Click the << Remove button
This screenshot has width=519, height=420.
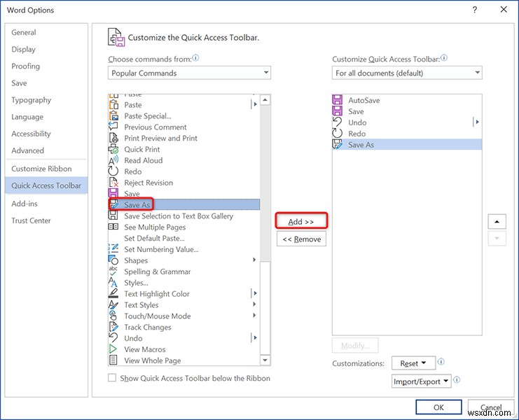(301, 239)
